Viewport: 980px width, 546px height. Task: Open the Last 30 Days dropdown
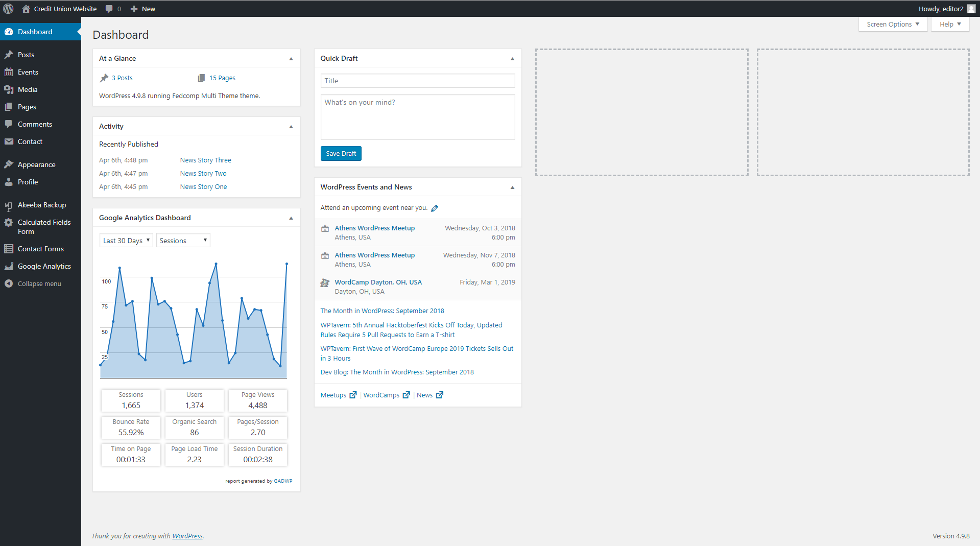point(126,241)
